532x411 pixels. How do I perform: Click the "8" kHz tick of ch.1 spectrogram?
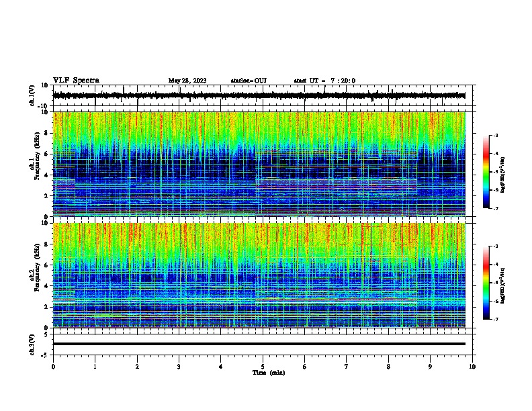(x=47, y=133)
